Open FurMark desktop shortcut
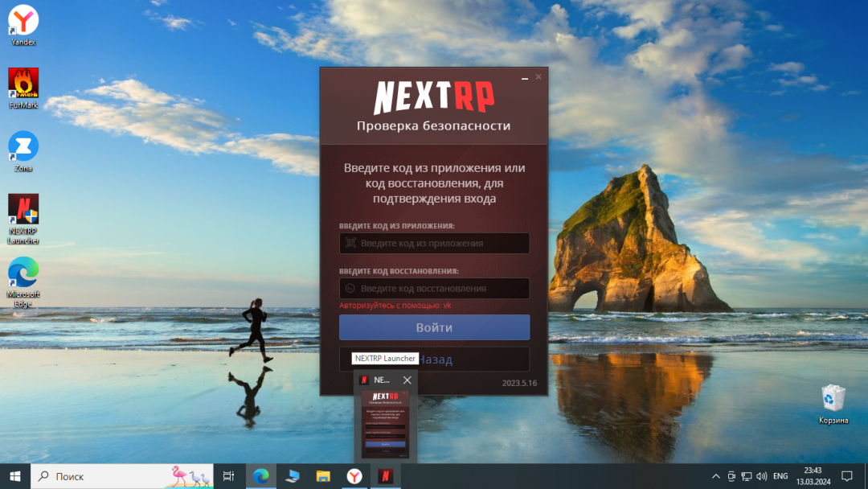The height and width of the screenshot is (489, 868). click(x=23, y=88)
